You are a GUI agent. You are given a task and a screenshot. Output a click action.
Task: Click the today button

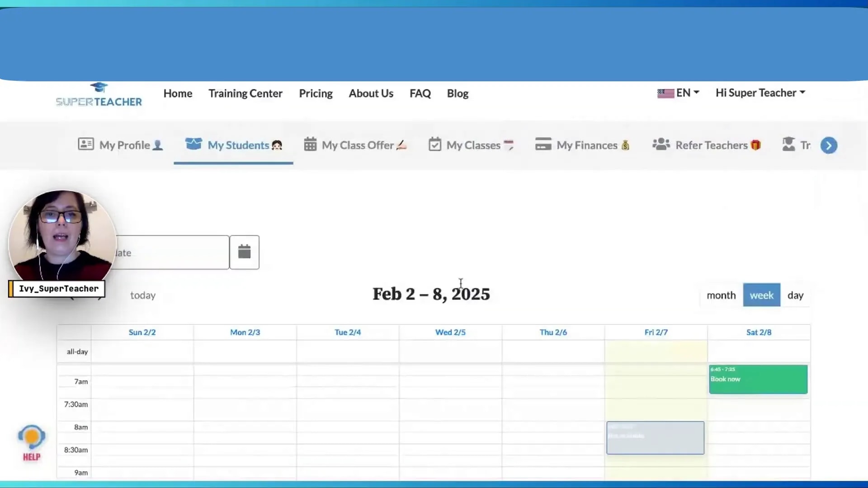(143, 295)
